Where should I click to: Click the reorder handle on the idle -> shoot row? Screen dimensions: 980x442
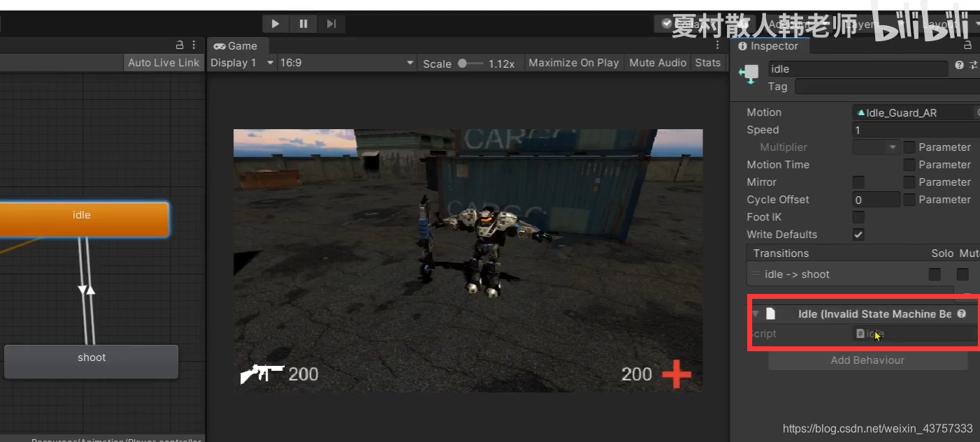pos(755,274)
